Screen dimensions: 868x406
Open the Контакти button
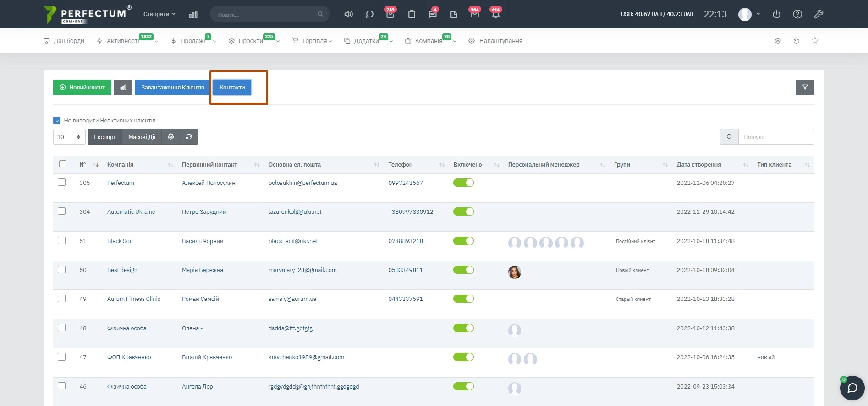coord(232,87)
